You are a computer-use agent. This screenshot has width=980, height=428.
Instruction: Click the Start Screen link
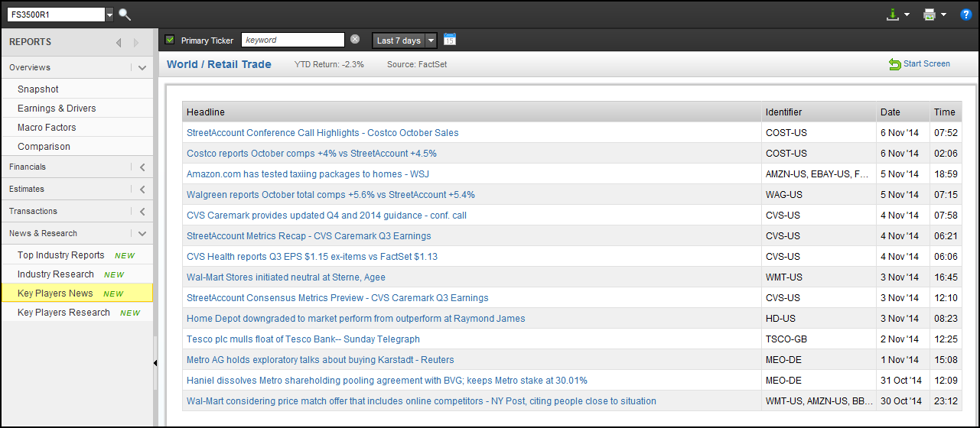926,64
